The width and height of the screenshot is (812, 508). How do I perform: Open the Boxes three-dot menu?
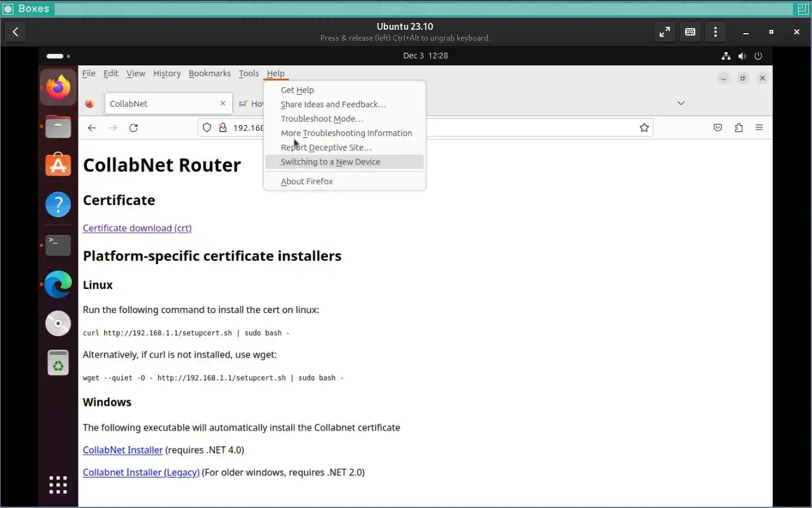coord(716,32)
